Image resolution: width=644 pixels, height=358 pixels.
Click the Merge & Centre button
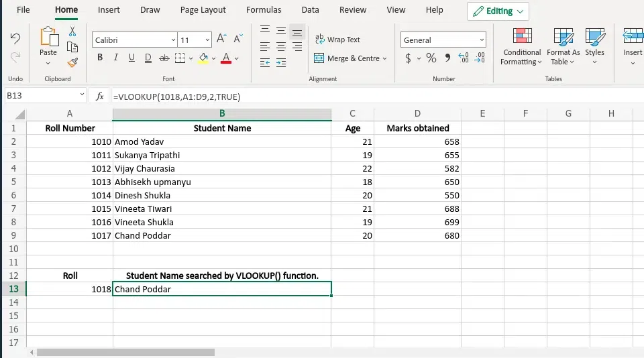(350, 58)
